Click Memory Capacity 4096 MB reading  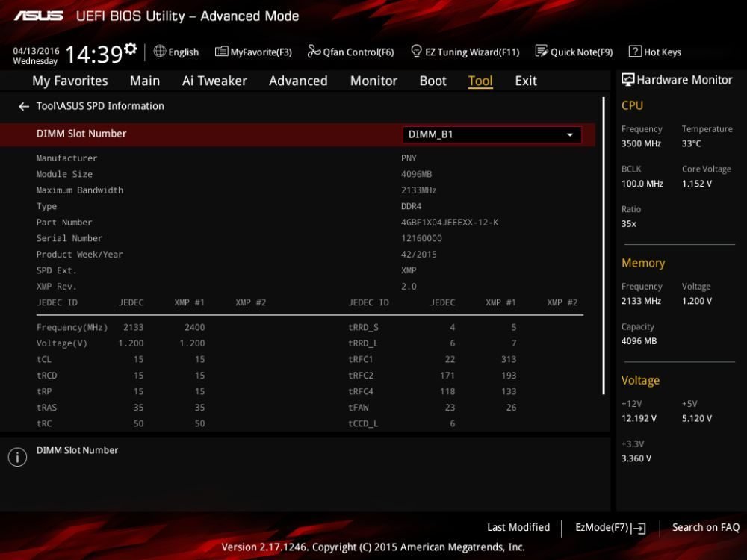639,341
